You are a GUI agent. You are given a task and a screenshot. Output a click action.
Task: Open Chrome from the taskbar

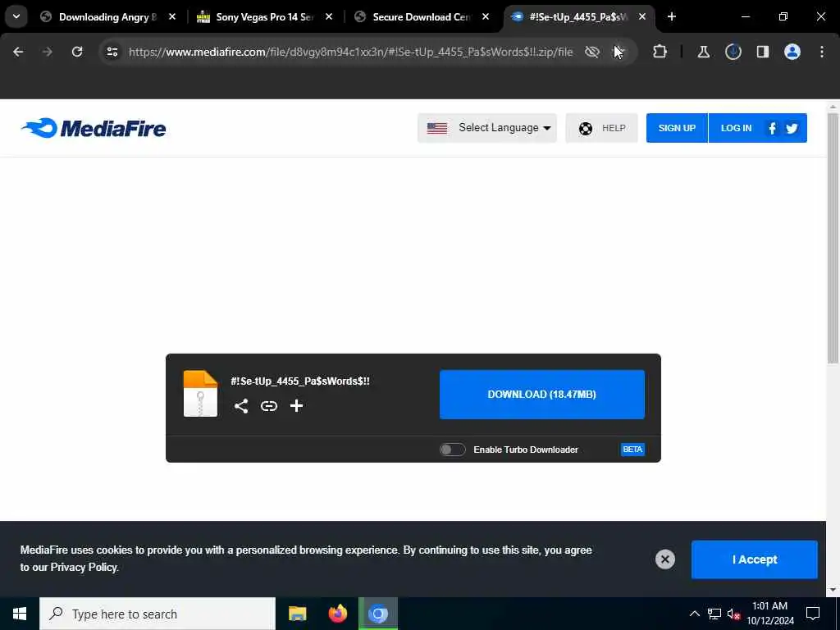click(378, 614)
